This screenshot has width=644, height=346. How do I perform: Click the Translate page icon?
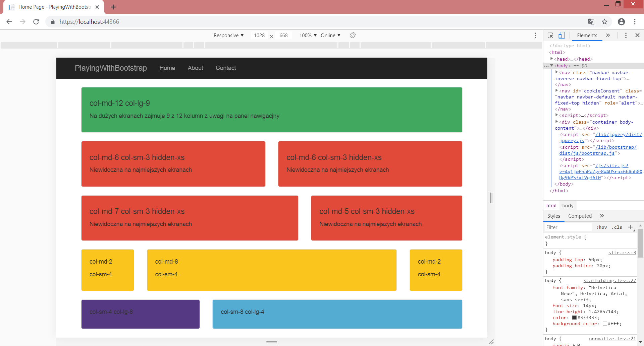[x=591, y=22]
